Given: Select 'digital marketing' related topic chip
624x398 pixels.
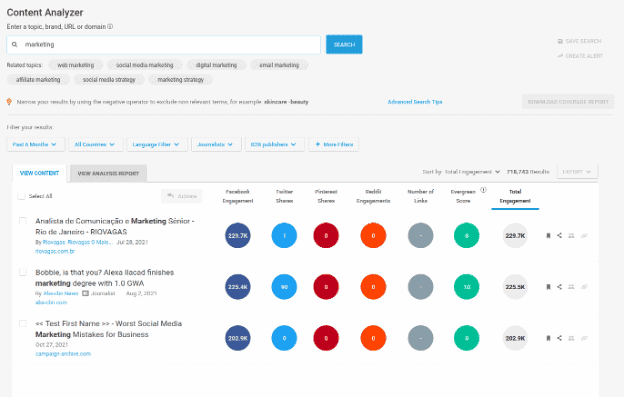Looking at the screenshot, I should (x=216, y=65).
